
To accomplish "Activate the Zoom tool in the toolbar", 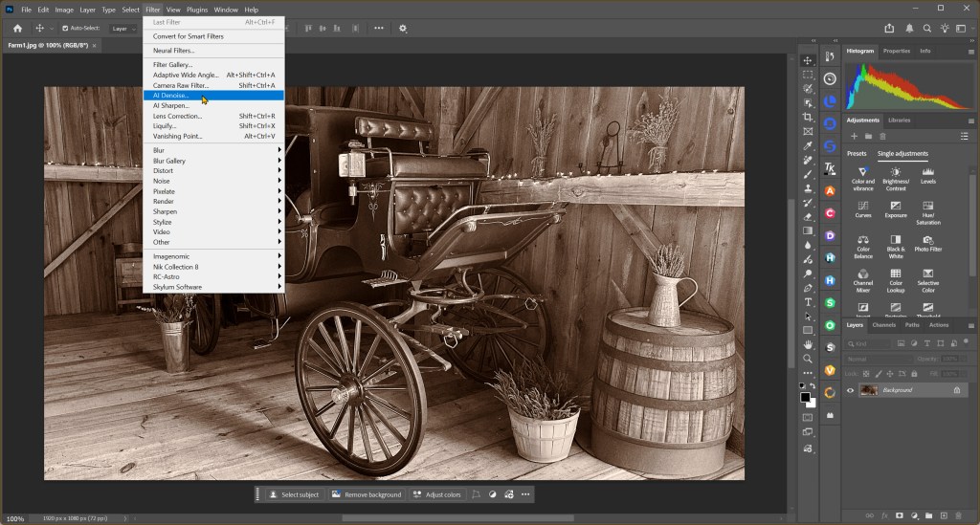I will [x=809, y=359].
